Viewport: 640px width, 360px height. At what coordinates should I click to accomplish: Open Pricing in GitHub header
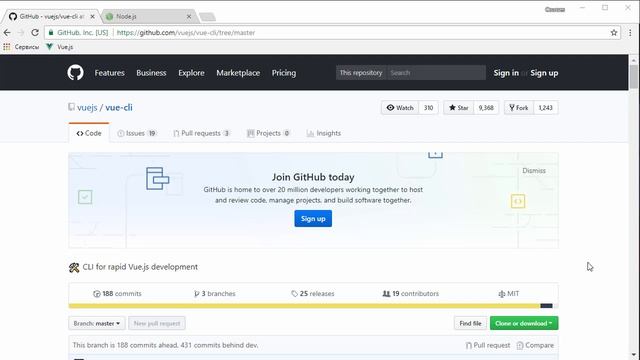pyautogui.click(x=284, y=73)
